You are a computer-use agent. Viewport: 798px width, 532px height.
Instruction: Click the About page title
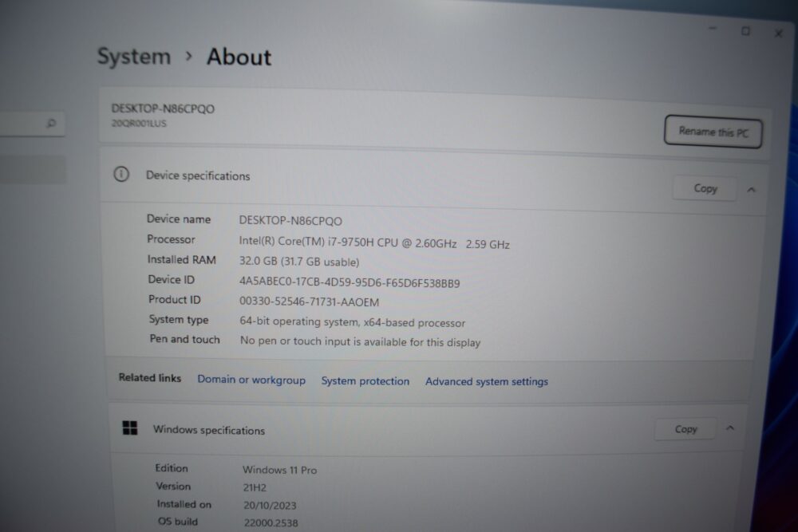tap(239, 57)
